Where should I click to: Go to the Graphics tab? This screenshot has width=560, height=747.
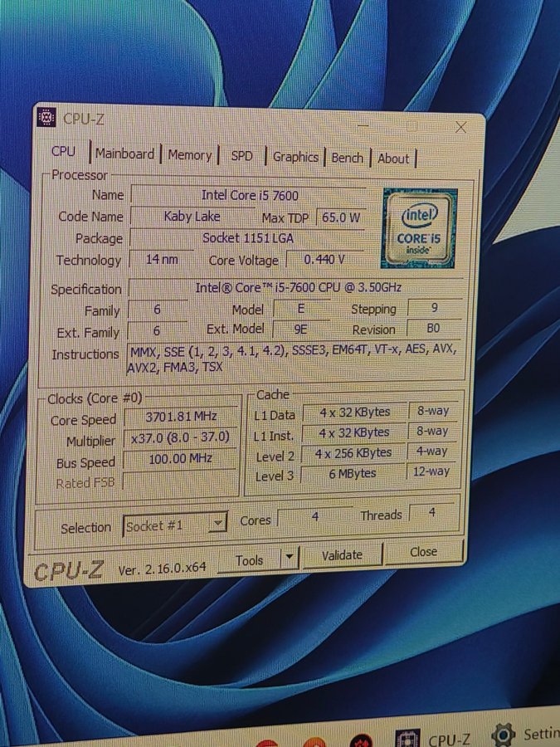[x=295, y=157]
